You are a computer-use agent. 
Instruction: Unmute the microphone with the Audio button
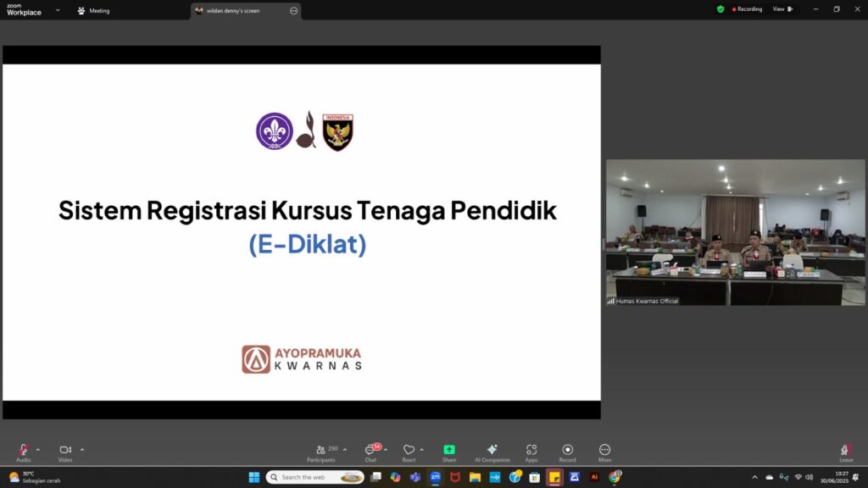click(x=23, y=452)
